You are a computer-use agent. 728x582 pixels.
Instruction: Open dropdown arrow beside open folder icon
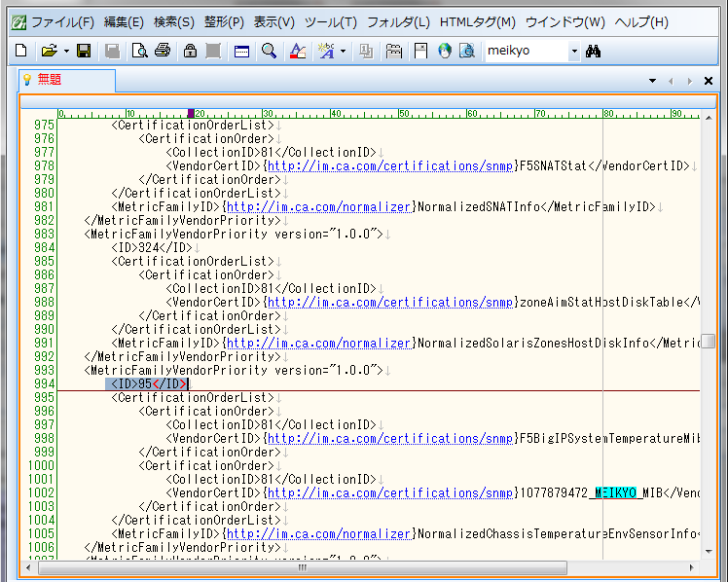point(65,51)
